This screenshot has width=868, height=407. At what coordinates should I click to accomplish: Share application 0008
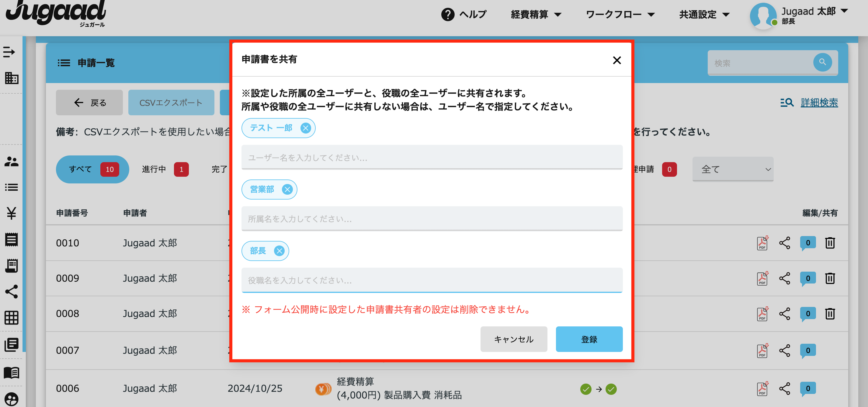click(x=784, y=313)
